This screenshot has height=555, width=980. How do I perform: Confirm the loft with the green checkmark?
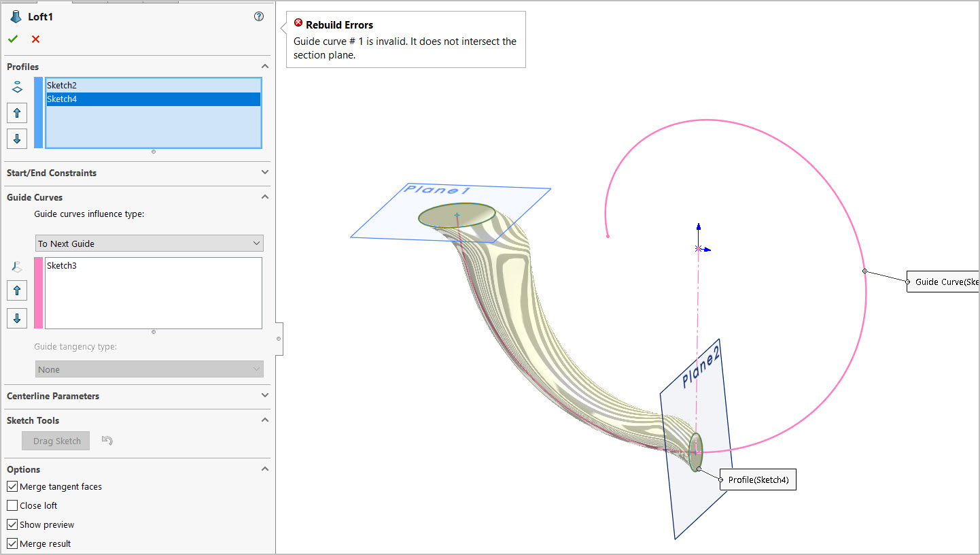[x=13, y=39]
